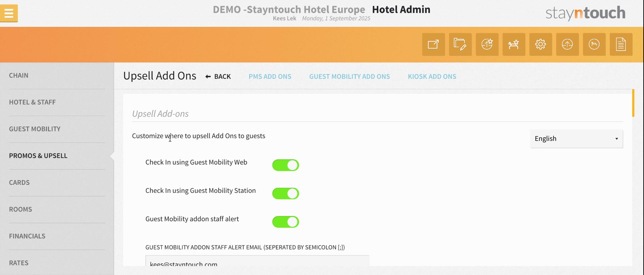Click 'Customize where to upsell Add Ons' text
Viewport: 644px width, 275px height.
[199, 136]
